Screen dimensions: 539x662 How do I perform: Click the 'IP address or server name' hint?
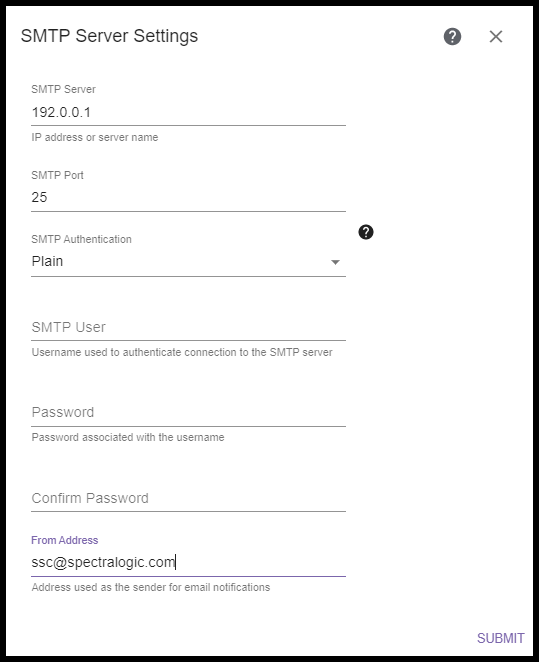[x=95, y=137]
